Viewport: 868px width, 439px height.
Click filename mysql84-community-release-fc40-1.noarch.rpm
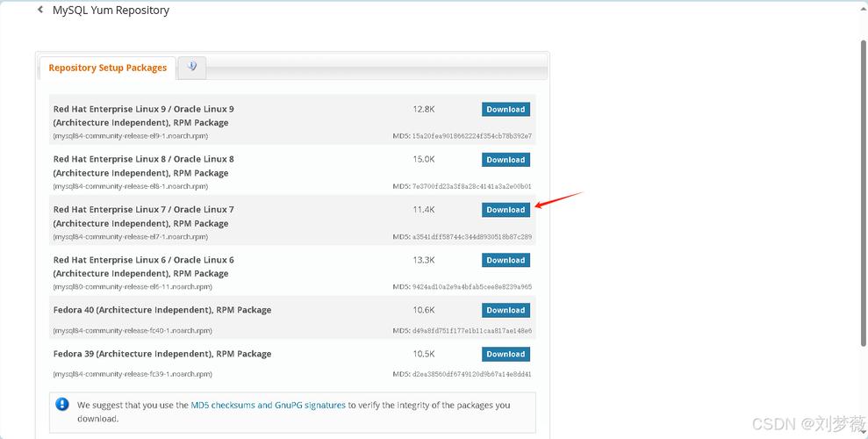(133, 330)
